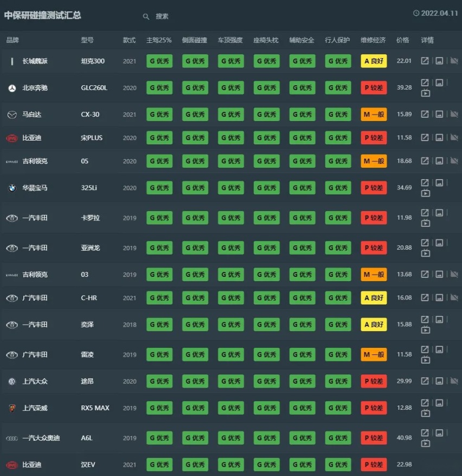Click A 良好 badge for C-HR
The image size is (462, 476).
374,298
